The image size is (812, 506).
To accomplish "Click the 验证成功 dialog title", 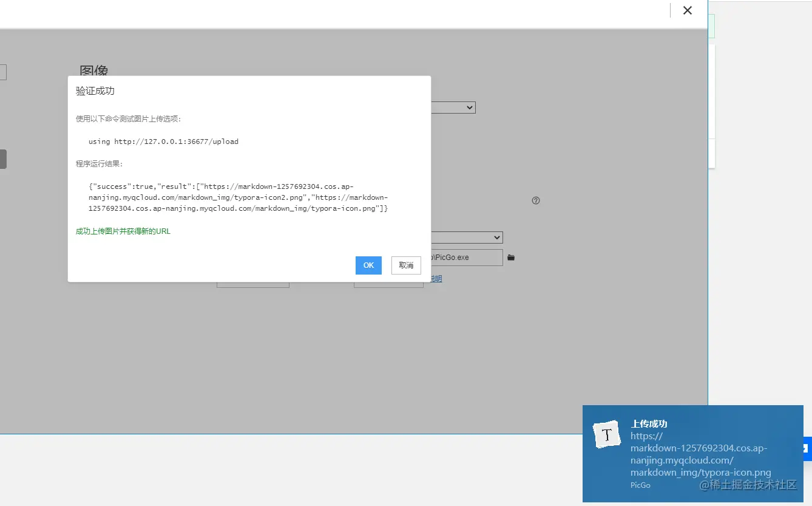I will pos(95,91).
